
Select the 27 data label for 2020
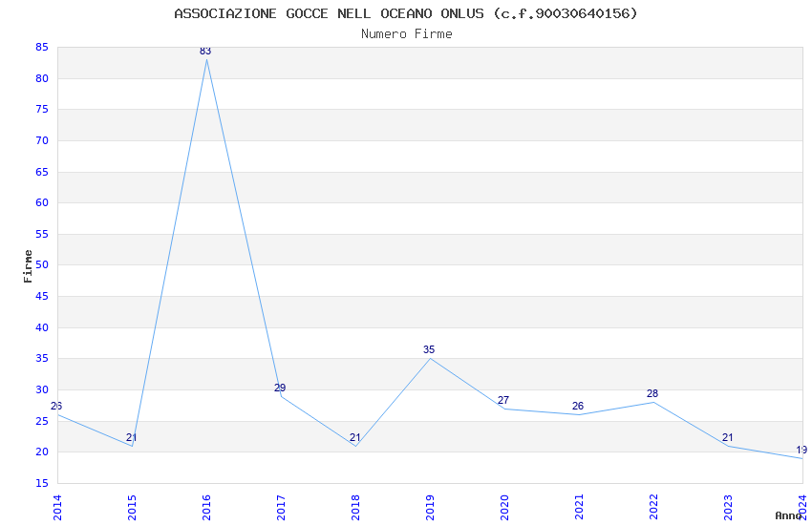(503, 400)
